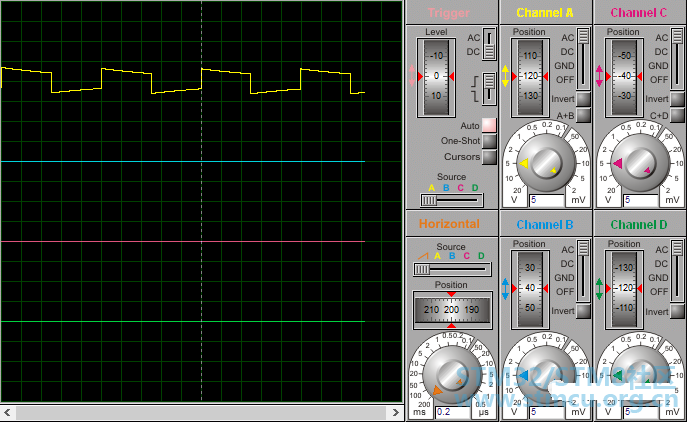Click the yellow Channel A position arrows
Screen dimensions: 687x422
point(505,76)
